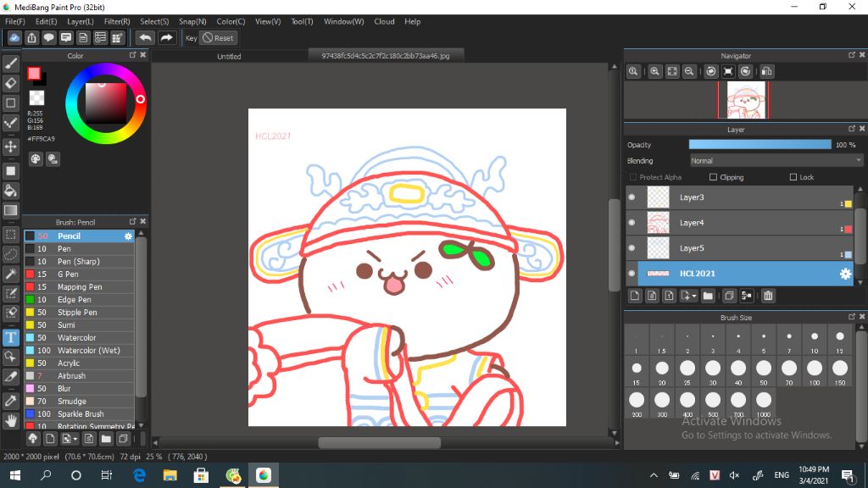Select the Layer4 layer row

pyautogui.click(x=740, y=223)
